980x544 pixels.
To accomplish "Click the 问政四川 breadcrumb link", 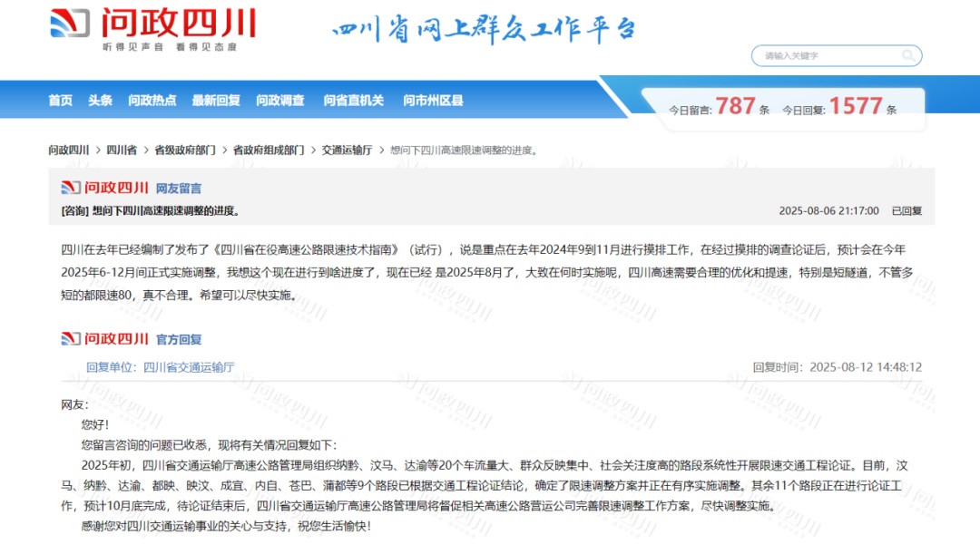I will [69, 149].
